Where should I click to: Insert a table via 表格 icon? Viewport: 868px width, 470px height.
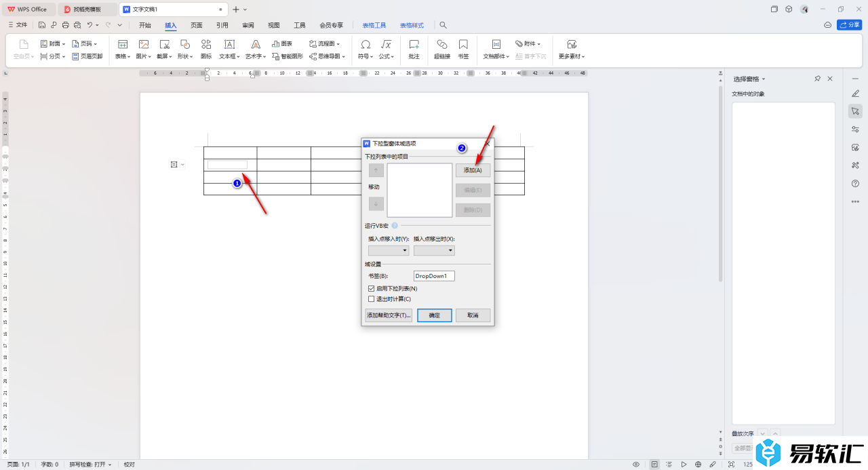[x=123, y=44]
